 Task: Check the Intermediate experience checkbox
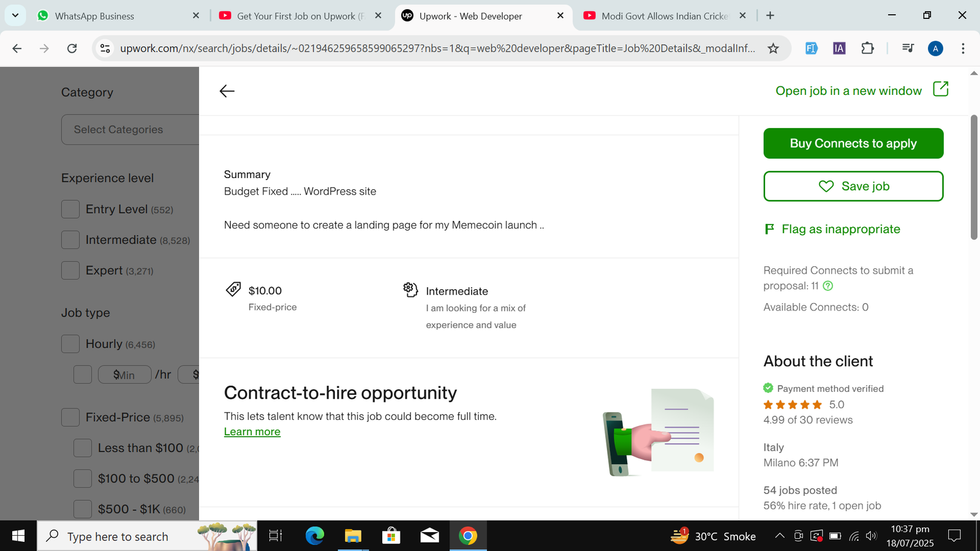(70, 240)
